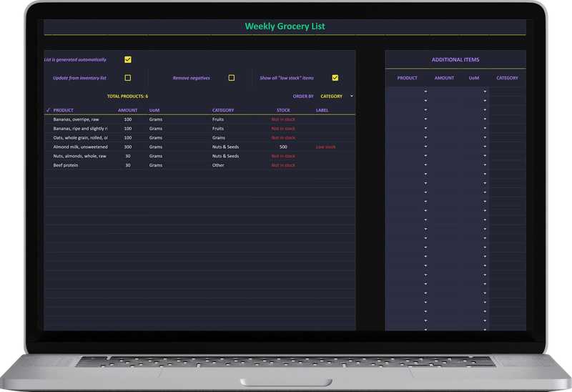Select 'Almond milk, unsweetened' product cell
Viewport: 572px width, 392px height.
coord(80,147)
